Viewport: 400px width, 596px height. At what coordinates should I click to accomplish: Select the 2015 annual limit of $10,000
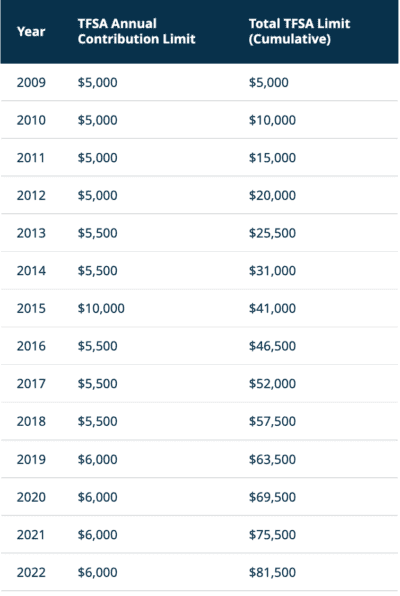pyautogui.click(x=101, y=308)
